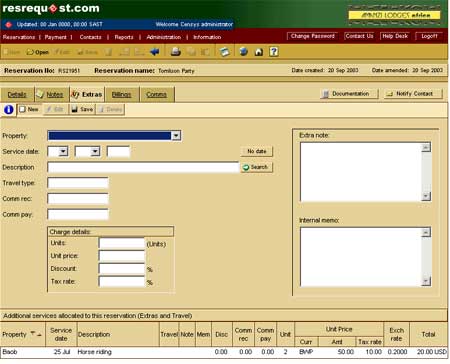Click the Search button beside Description

(x=257, y=167)
